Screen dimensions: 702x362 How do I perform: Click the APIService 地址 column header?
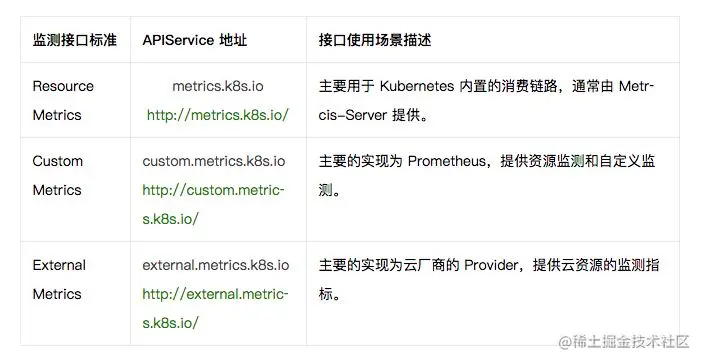195,40
